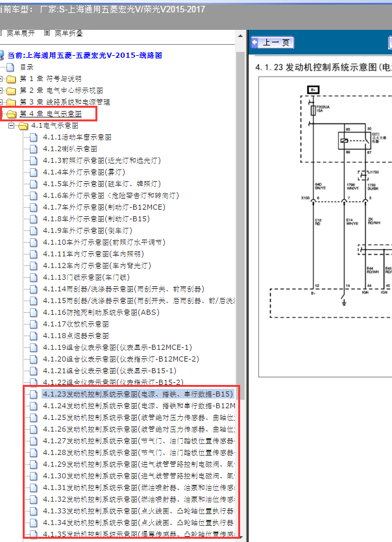The height and width of the screenshot is (542, 392).
Task: Open 4.1.19 仪表显示-B12MCE-1 diagram
Action: click(117, 347)
